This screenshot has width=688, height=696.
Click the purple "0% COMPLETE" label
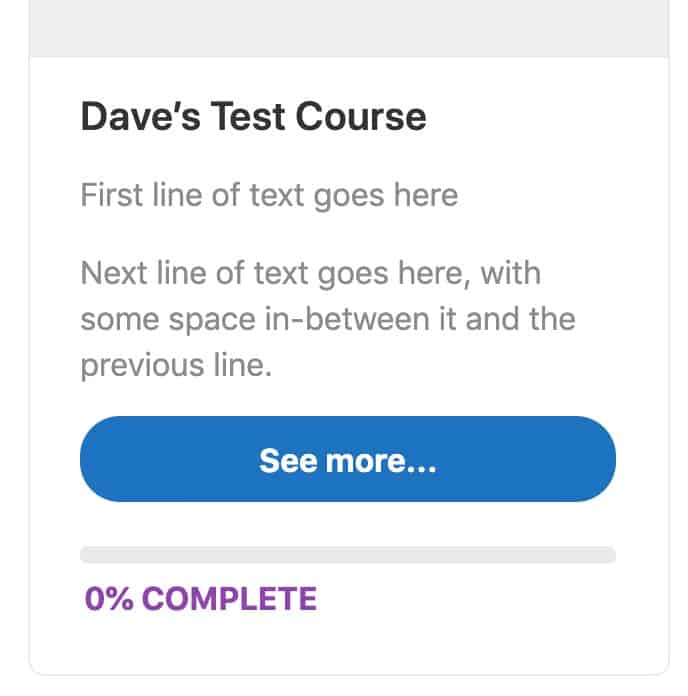click(x=201, y=599)
